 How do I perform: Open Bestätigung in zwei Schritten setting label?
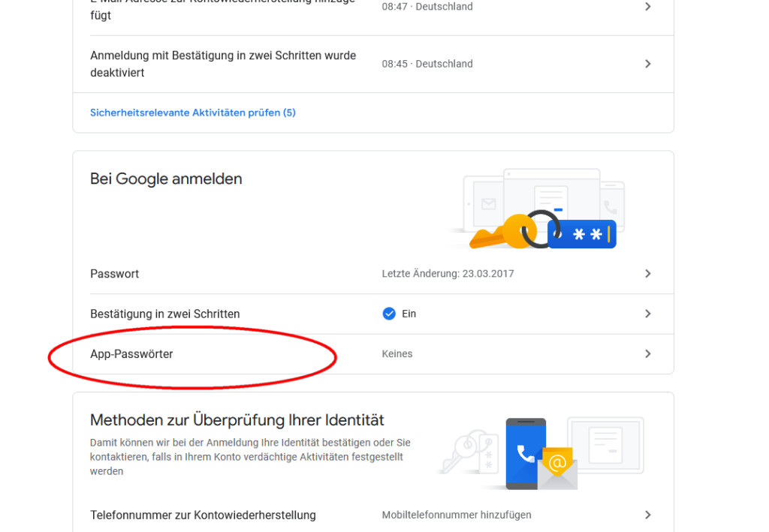(x=164, y=314)
